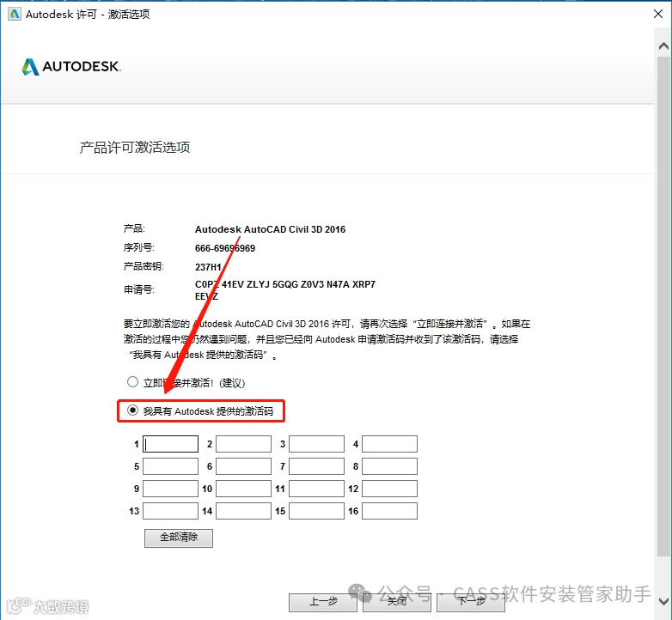
Task: Click the 产品密钥 label
Action: click(144, 266)
